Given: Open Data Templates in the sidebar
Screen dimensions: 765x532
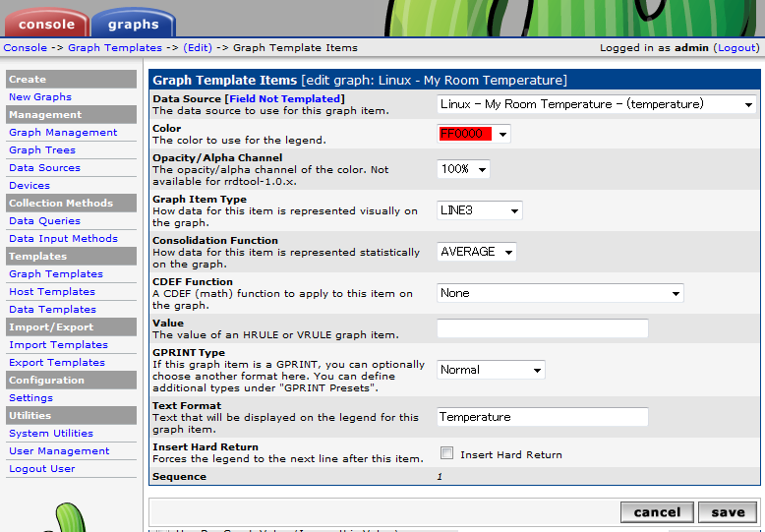Looking at the screenshot, I should (x=52, y=310).
